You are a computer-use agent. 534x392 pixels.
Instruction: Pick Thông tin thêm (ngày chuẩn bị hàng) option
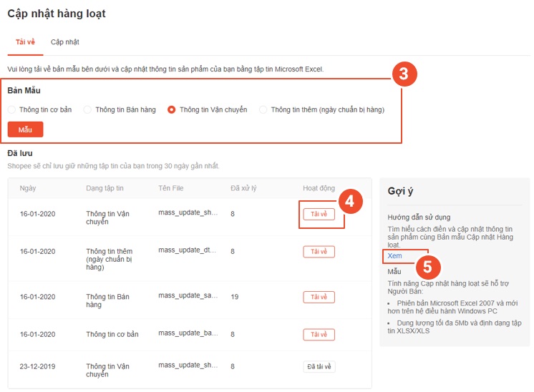coord(263,109)
